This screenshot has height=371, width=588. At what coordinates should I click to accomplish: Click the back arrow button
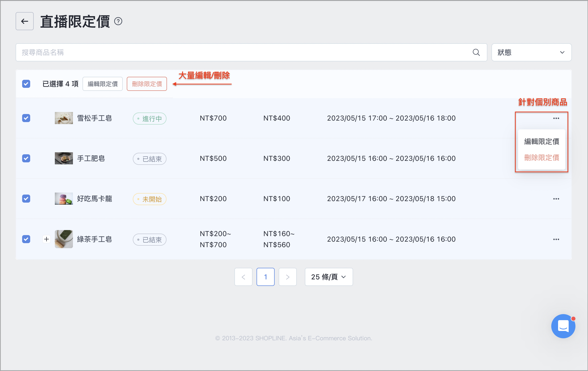(25, 21)
